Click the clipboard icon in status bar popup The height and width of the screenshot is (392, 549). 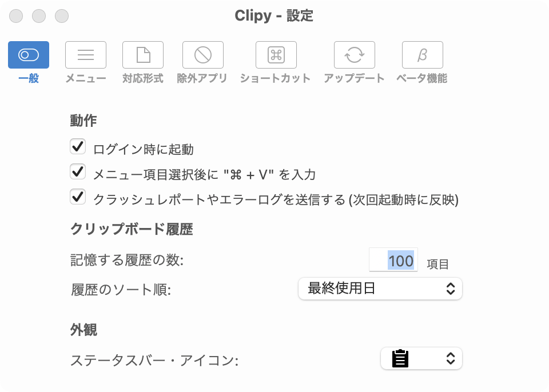coord(400,359)
